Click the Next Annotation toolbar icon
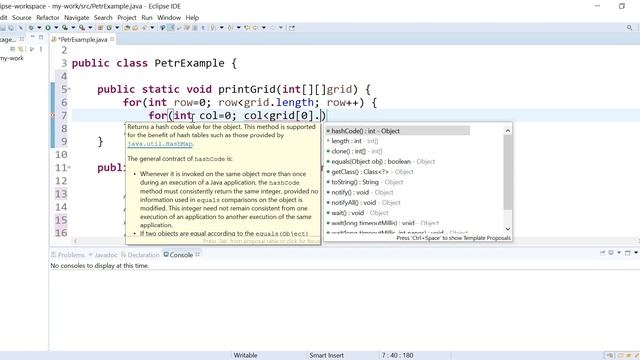The width and height of the screenshot is (640, 360). coord(213,28)
